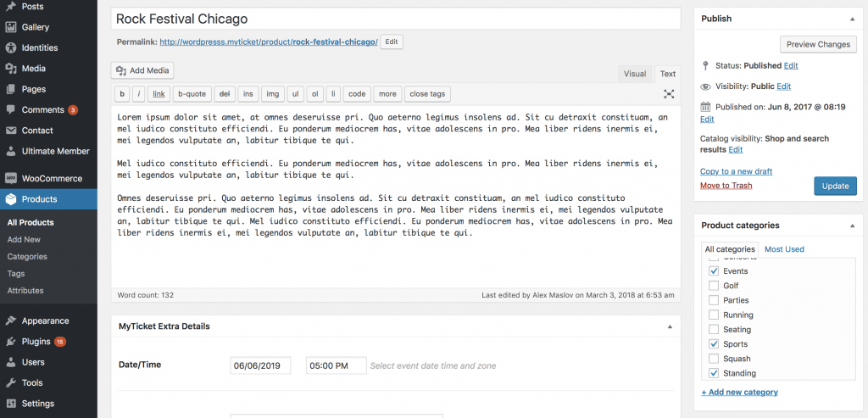
Task: Click the code quicktag button
Action: (357, 94)
